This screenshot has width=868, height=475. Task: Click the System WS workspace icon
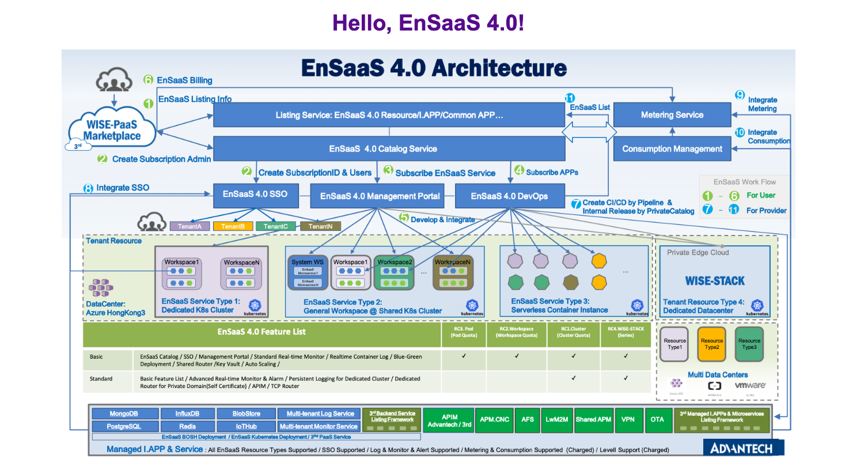point(308,272)
